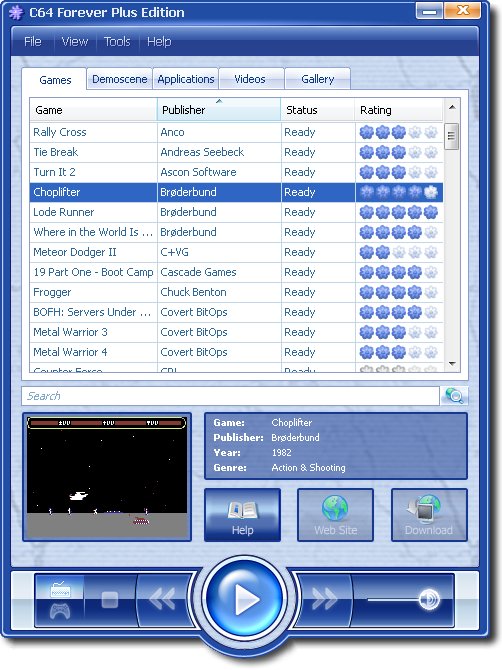
Task: Click the large Play button
Action: (244, 598)
